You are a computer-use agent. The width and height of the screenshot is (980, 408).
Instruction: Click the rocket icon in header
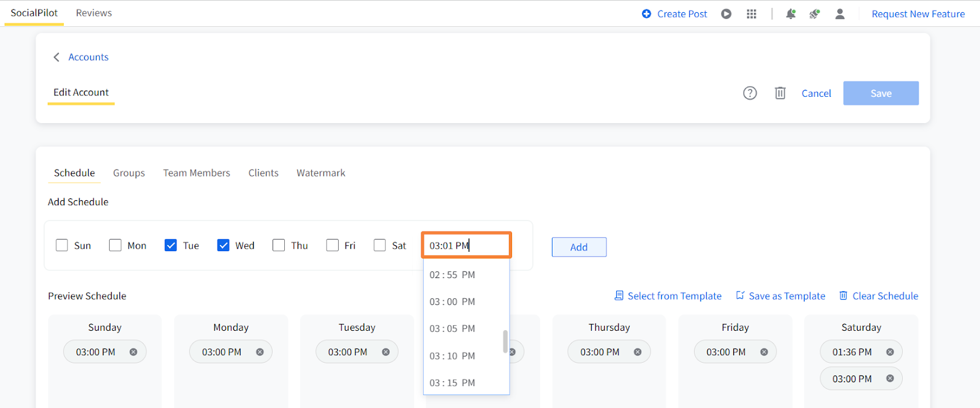click(x=814, y=13)
